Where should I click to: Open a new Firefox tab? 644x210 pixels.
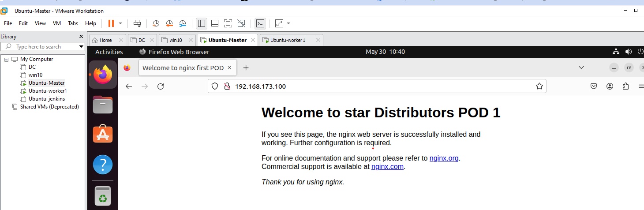(246, 67)
